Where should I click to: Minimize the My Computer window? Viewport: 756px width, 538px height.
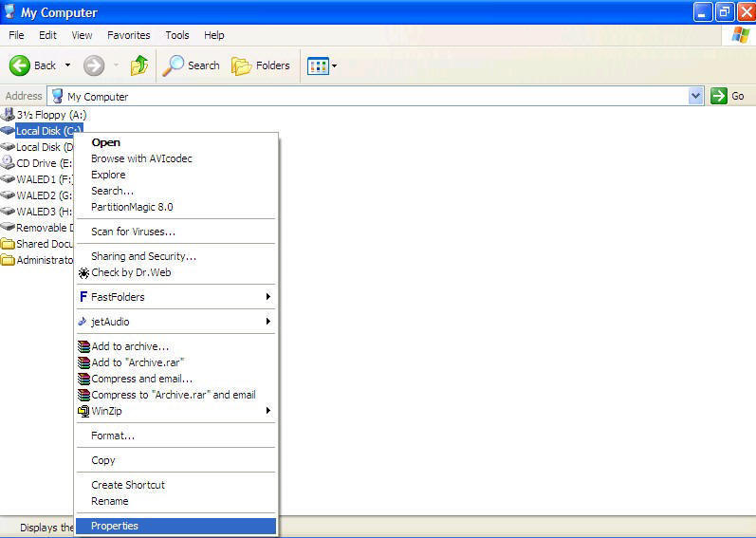pyautogui.click(x=703, y=12)
